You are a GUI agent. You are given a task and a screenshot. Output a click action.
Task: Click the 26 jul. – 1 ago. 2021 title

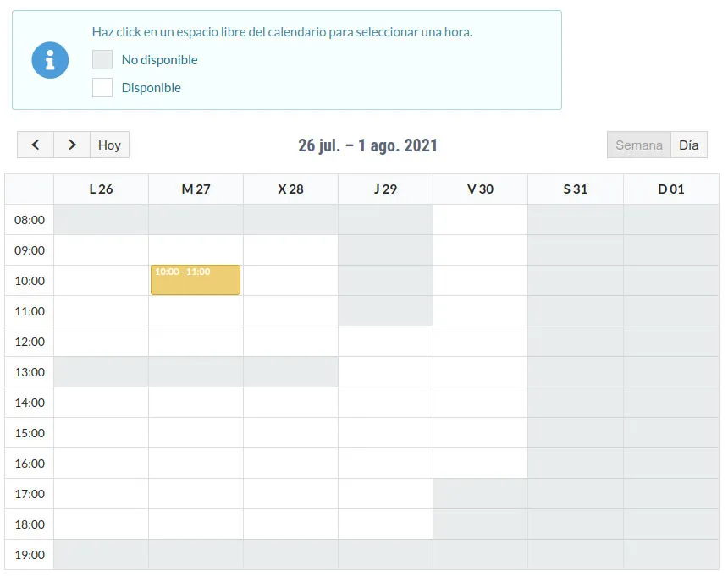click(x=367, y=145)
